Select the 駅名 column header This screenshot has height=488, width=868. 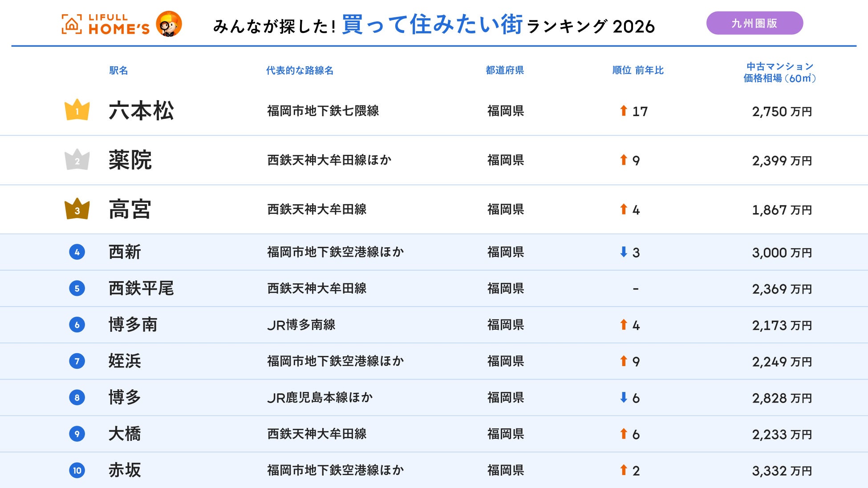[x=118, y=70]
